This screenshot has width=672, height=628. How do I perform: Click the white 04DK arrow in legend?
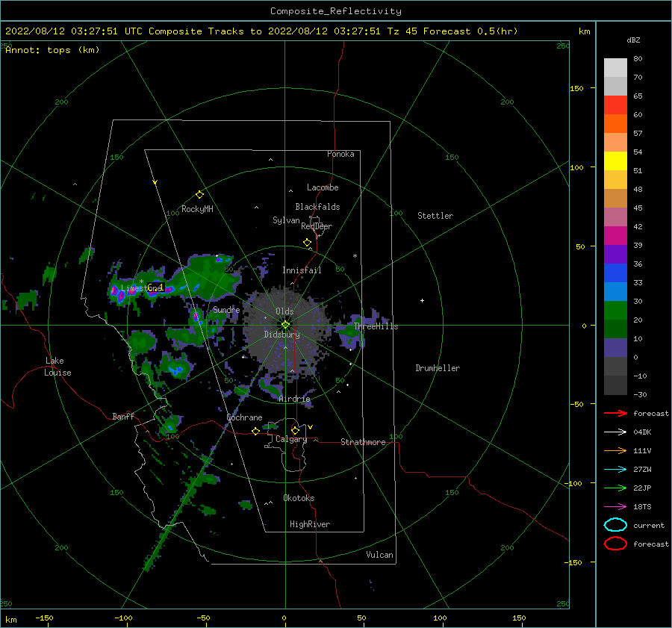click(615, 432)
